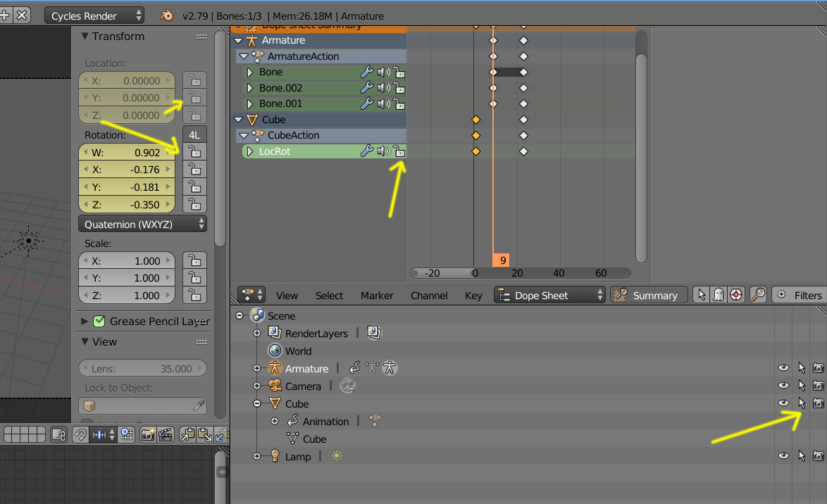
Task: Toggle the Grease Pencil Layer checkbox
Action: (x=99, y=321)
